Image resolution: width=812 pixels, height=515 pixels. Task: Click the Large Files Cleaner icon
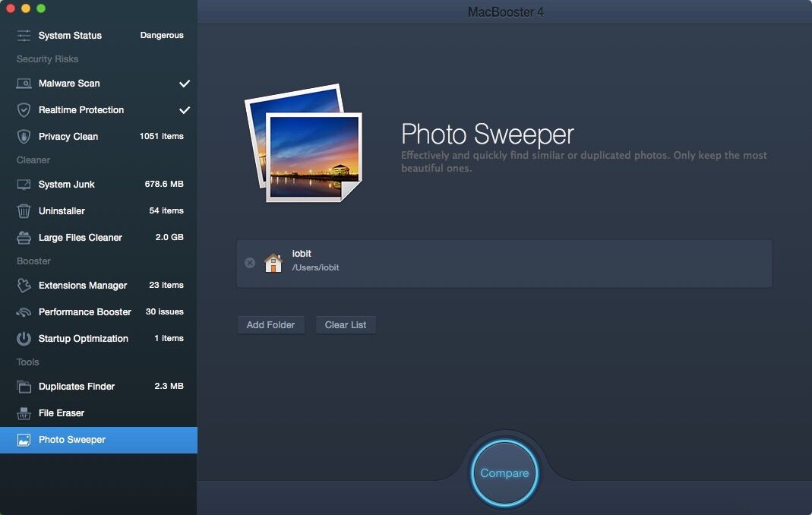point(24,237)
